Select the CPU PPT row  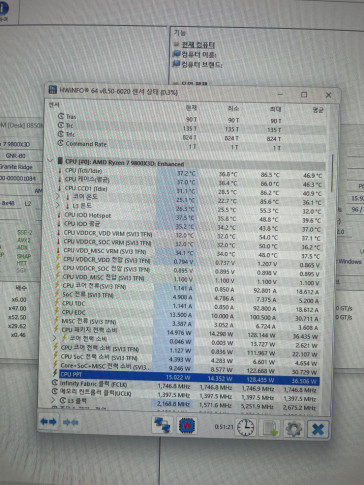(189, 377)
